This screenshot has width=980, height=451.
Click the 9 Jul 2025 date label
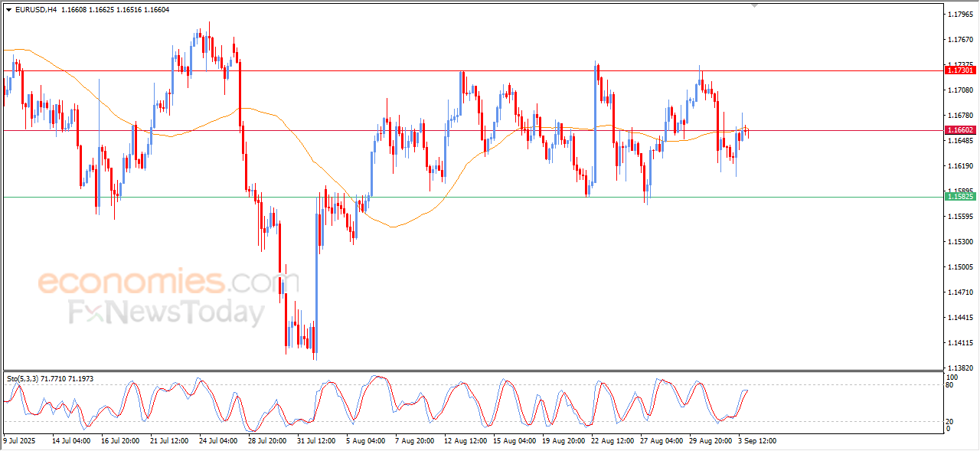coord(19,441)
